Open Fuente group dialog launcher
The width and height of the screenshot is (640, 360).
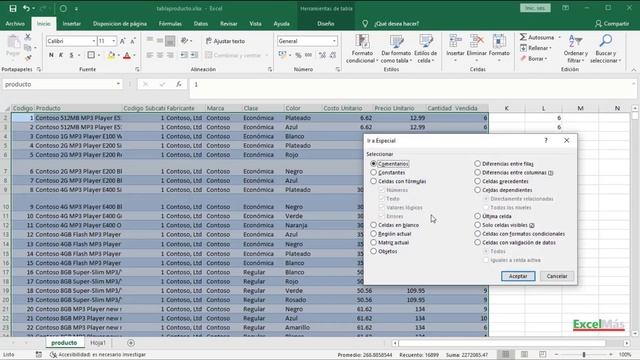137,69
